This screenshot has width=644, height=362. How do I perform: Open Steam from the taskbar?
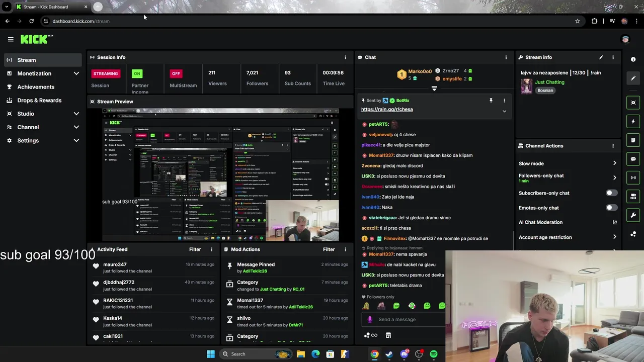[389, 354]
